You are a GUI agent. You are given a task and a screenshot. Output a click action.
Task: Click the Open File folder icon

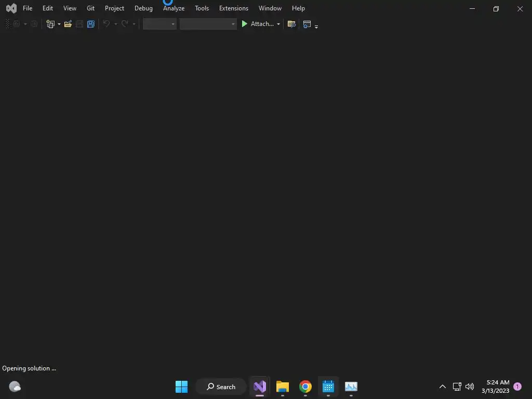(68, 24)
